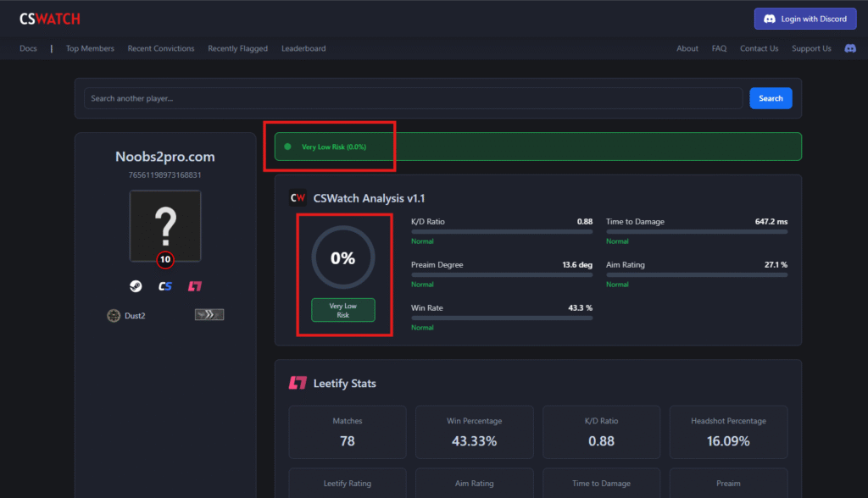Viewport: 868px width, 498px height.
Task: Click the blue Search button
Action: (x=771, y=98)
